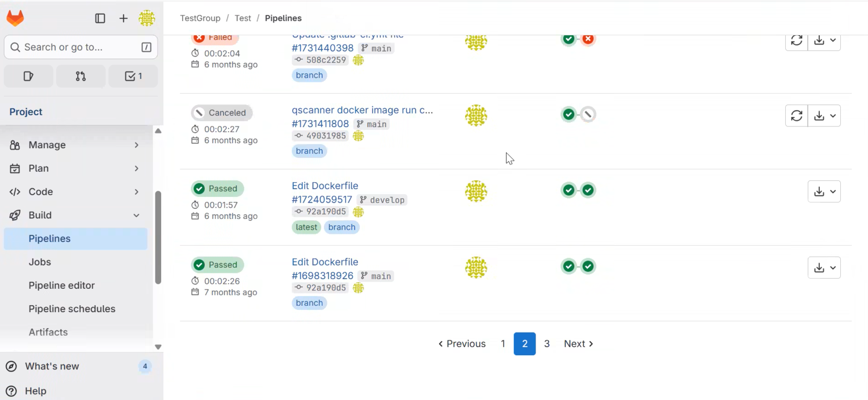
Task: Click sidebar scroll up arrow
Action: [158, 131]
